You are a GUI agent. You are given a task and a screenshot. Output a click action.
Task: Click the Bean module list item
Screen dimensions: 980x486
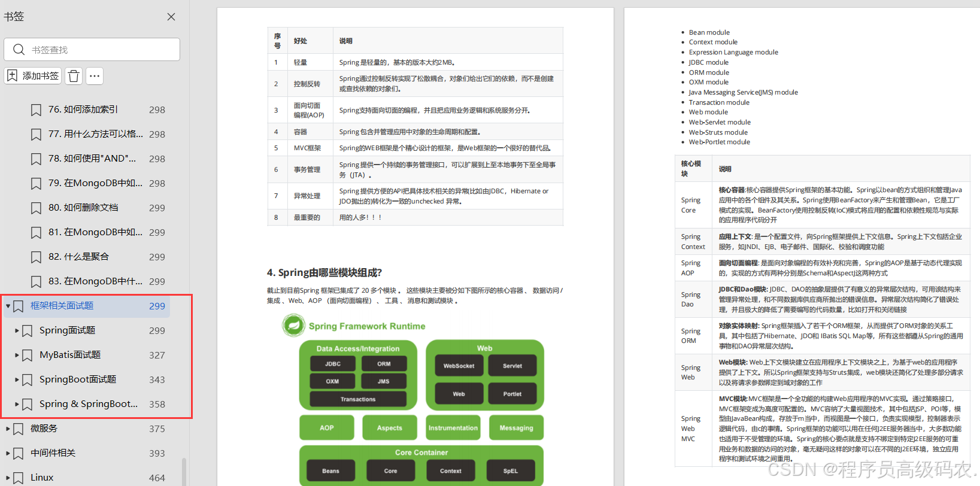pos(709,32)
